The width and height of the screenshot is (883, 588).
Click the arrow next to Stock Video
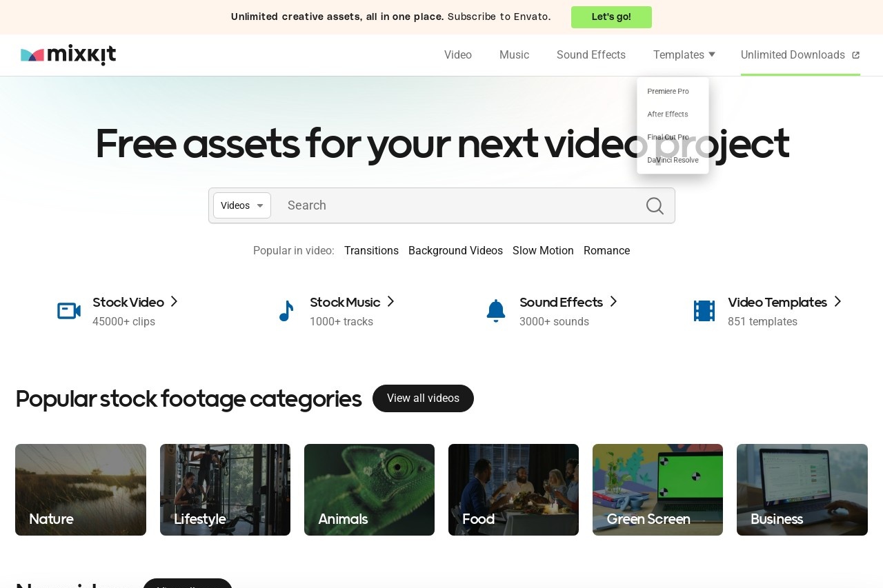pos(175,301)
